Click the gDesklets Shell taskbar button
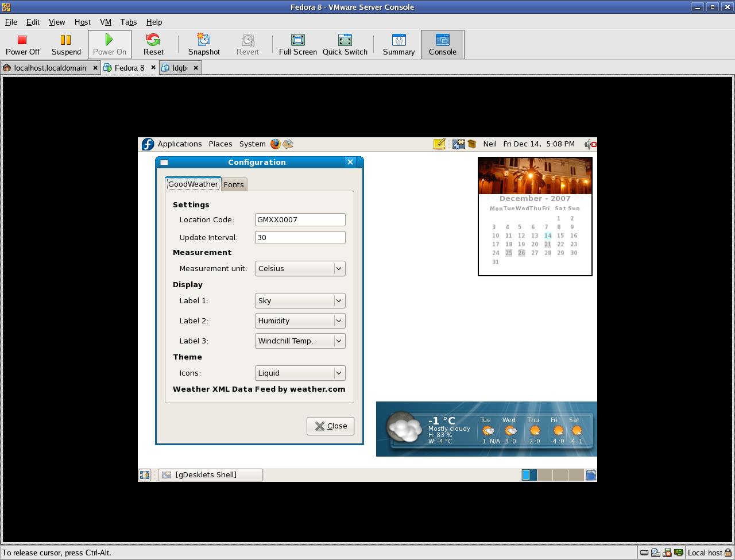 210,475
